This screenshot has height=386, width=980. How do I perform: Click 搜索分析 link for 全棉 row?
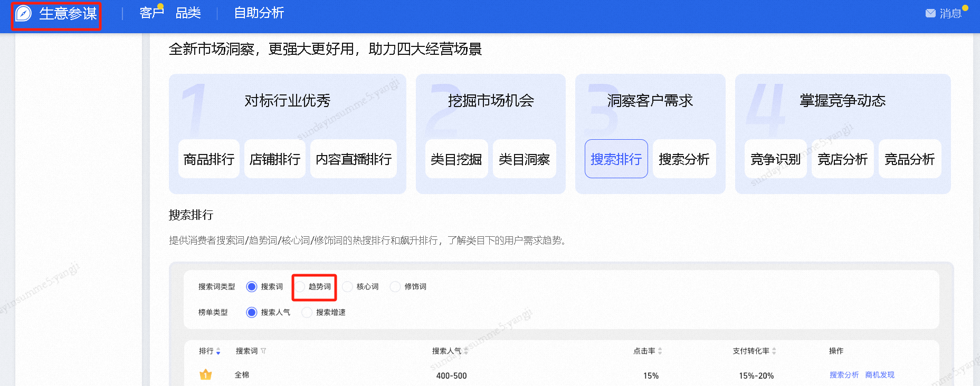[844, 375]
